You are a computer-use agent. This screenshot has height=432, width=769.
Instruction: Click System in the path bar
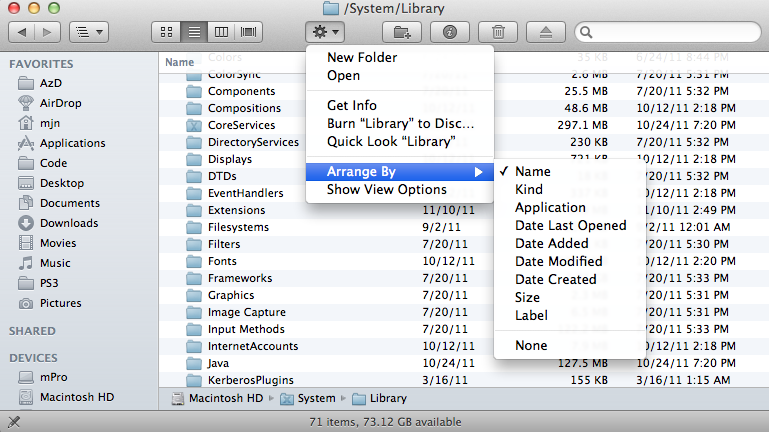click(308, 398)
